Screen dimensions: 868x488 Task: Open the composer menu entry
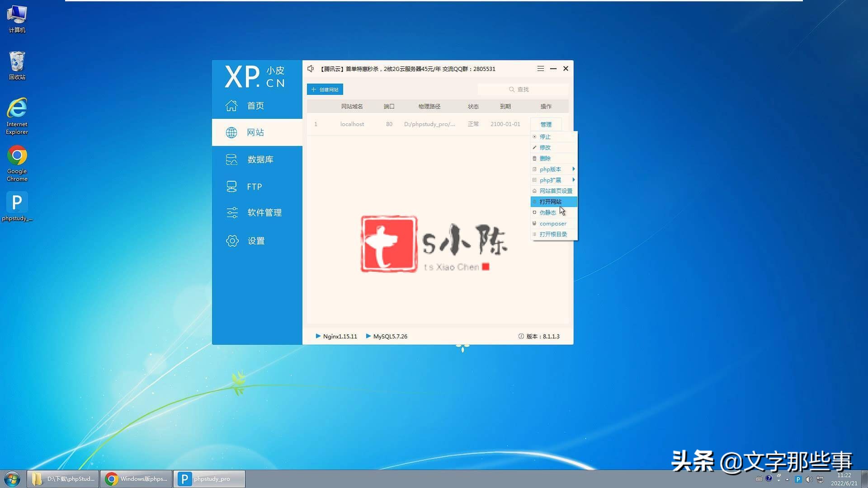(552, 223)
